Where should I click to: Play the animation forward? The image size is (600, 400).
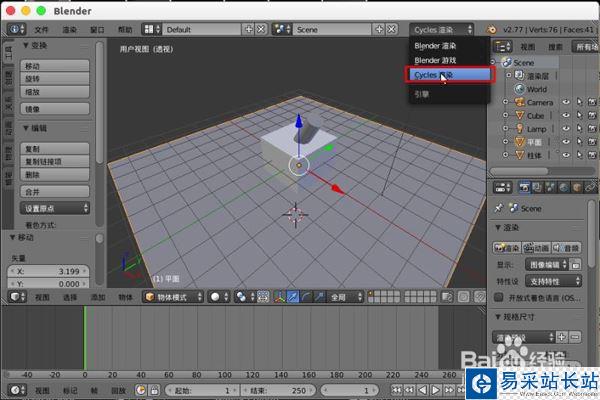[435, 390]
